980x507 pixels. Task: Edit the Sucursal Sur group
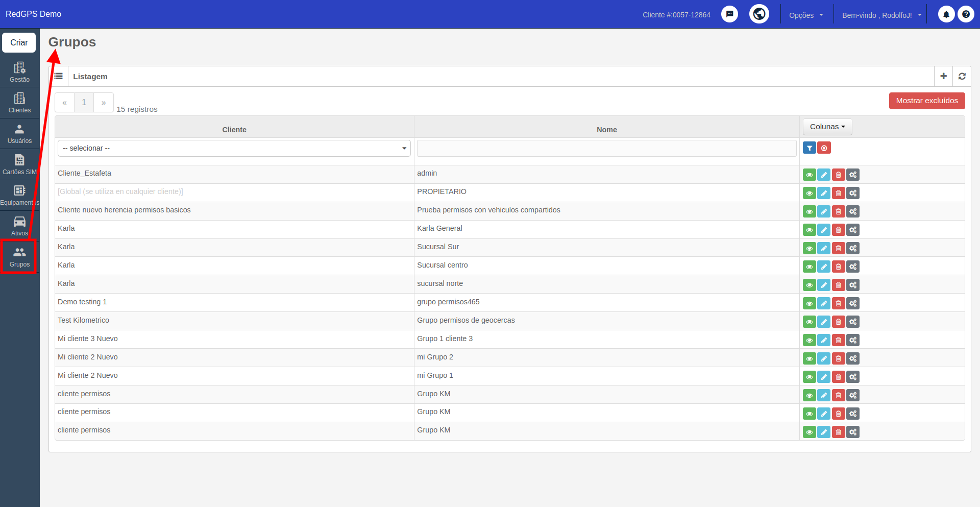coord(824,248)
